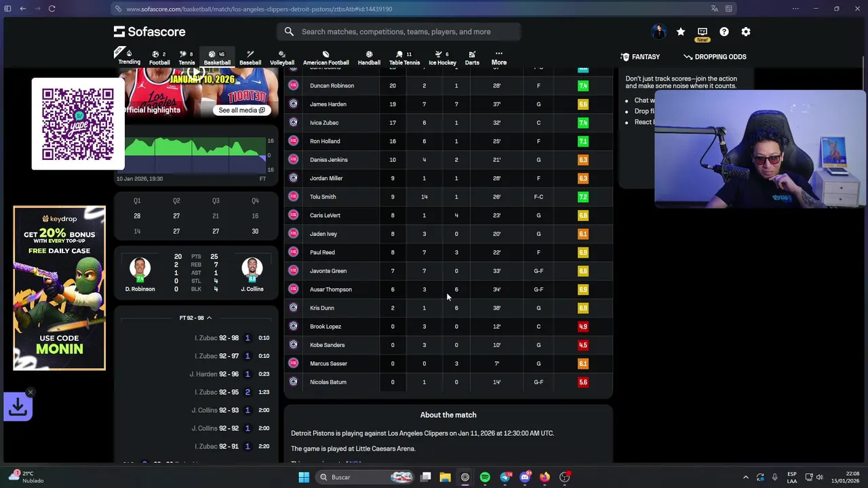The width and height of the screenshot is (868, 488).
Task: Select Caris LeVert in the table
Action: 448,216
